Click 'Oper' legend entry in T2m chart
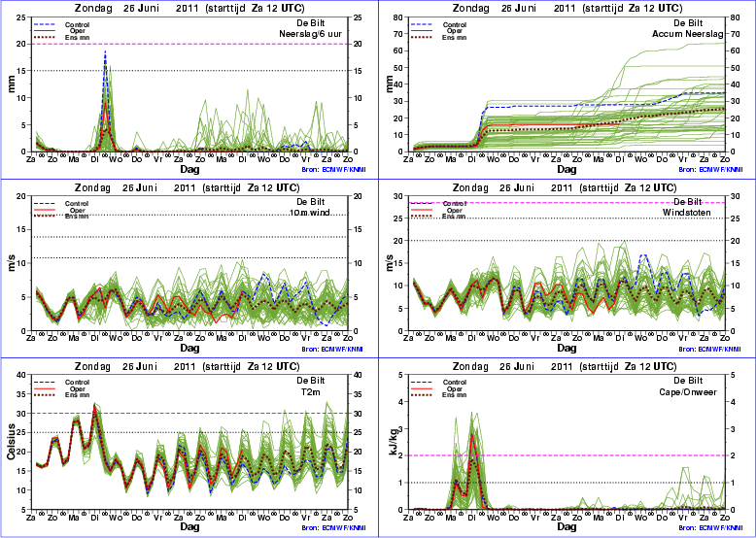This screenshot has height=538, width=756. coord(78,389)
